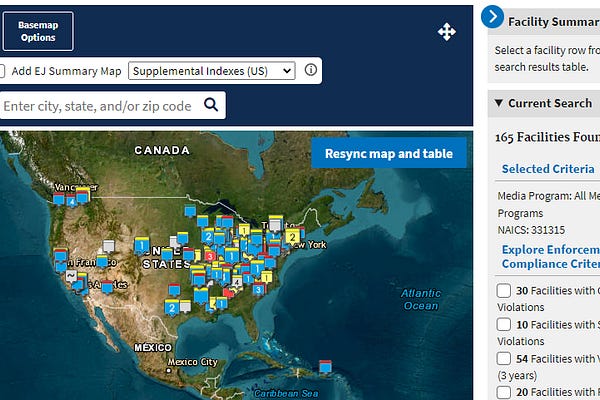This screenshot has width=600, height=400.
Task: Click red cluster marker 3 in the Midwest
Action: tap(209, 256)
